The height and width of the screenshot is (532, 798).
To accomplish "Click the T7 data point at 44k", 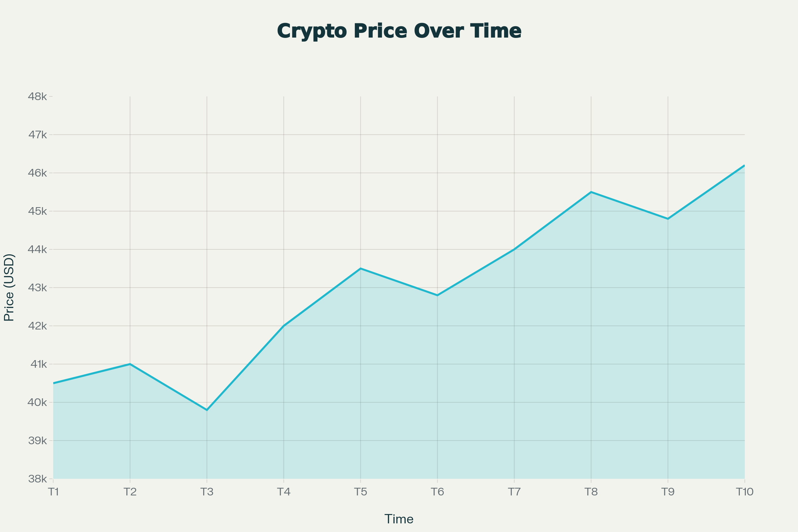I will click(514, 249).
